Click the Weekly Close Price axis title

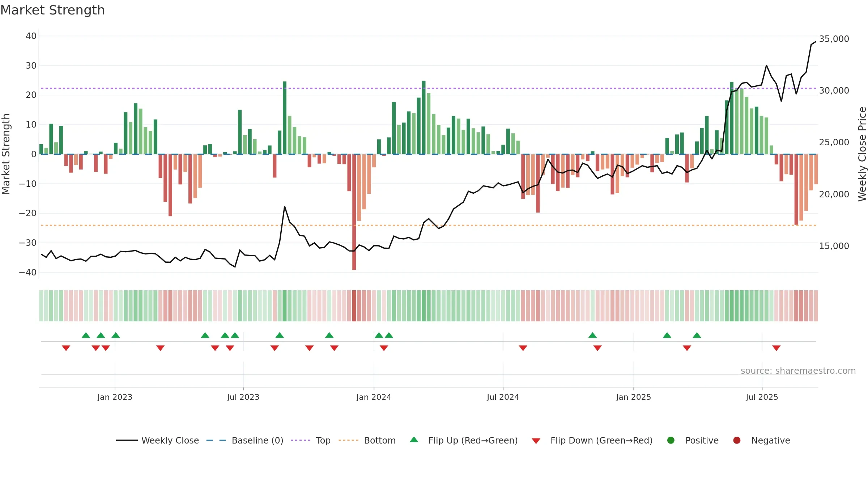coord(863,154)
